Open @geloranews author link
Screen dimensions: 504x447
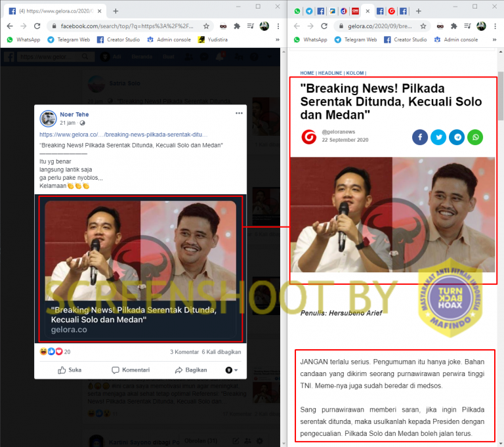click(339, 132)
